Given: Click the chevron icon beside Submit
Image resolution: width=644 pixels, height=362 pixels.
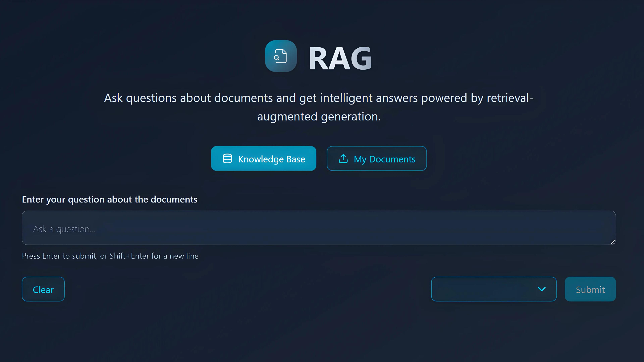Looking at the screenshot, I should pos(542,289).
